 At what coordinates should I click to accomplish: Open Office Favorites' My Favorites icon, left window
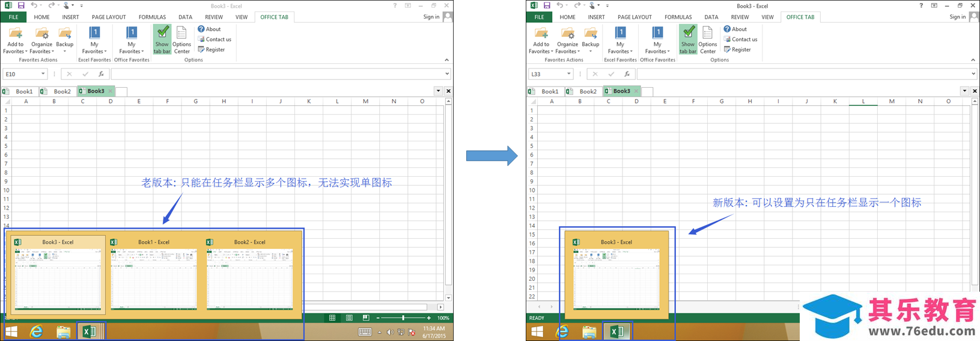pyautogui.click(x=132, y=33)
